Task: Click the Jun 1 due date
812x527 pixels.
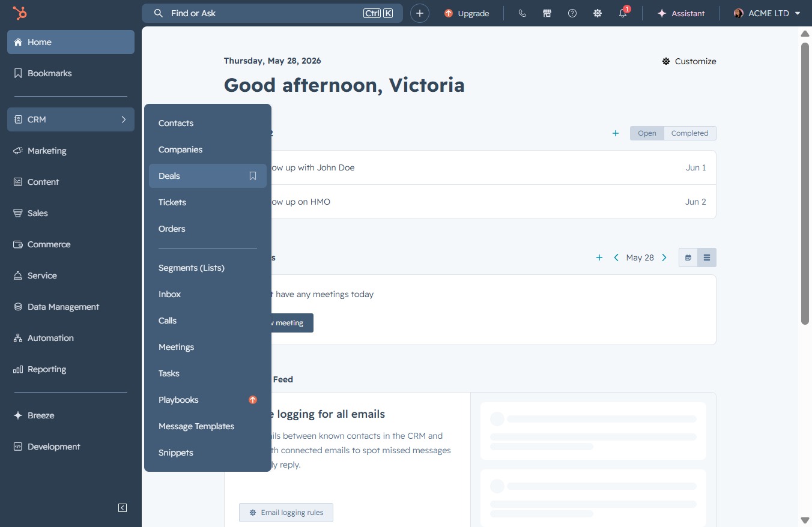Action: (695, 167)
